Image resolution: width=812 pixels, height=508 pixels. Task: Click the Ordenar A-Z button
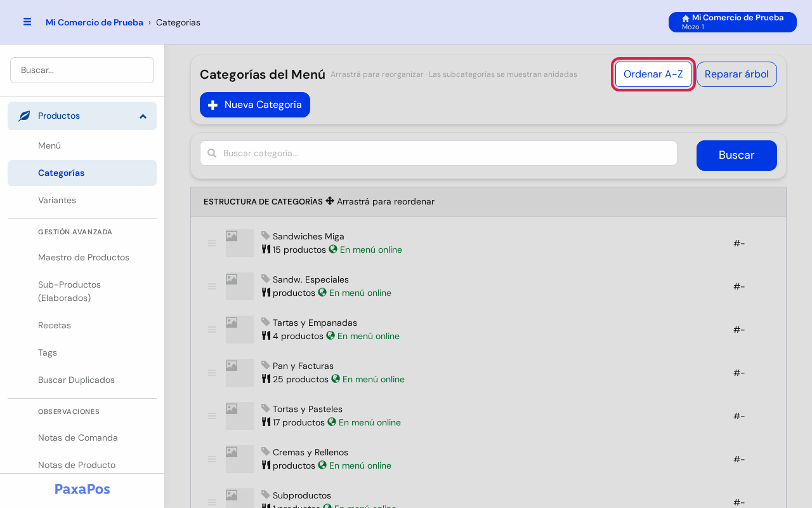click(x=653, y=74)
